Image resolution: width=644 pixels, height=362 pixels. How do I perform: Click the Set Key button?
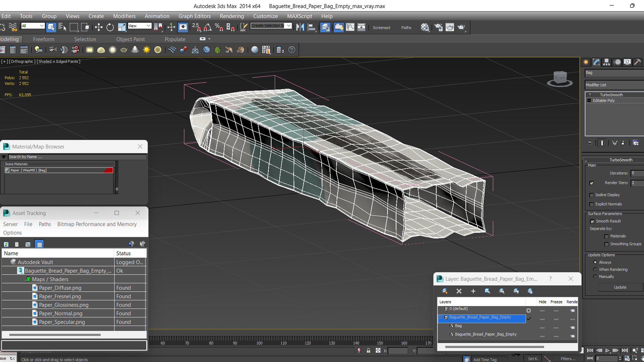coord(533,359)
